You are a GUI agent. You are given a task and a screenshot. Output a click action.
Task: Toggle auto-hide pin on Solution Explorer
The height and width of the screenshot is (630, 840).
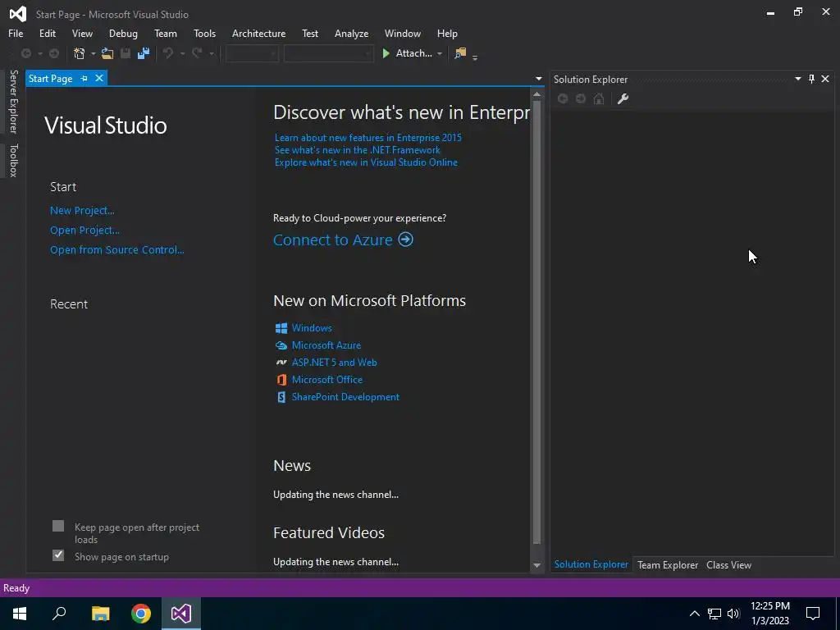[811, 80]
